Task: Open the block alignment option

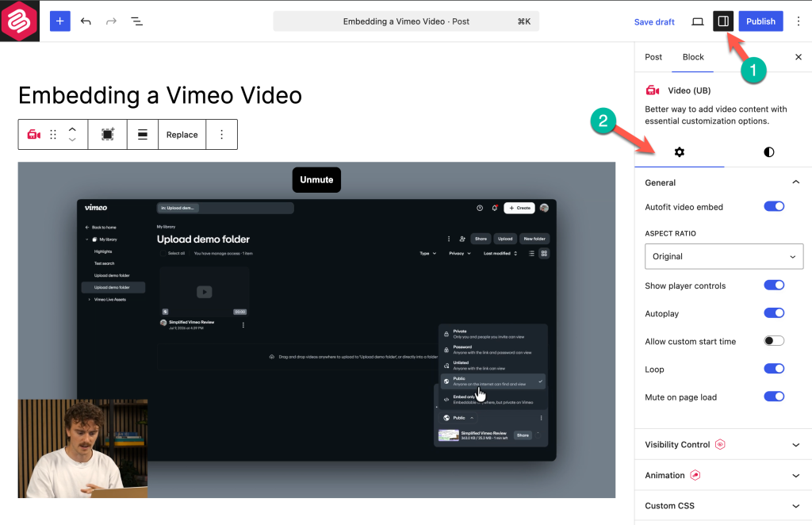Action: point(143,135)
